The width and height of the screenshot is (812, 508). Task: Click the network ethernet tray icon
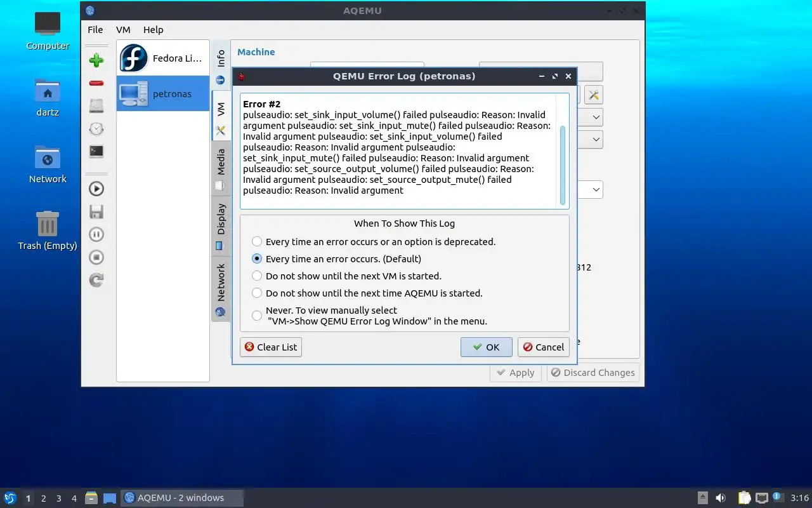tap(761, 498)
